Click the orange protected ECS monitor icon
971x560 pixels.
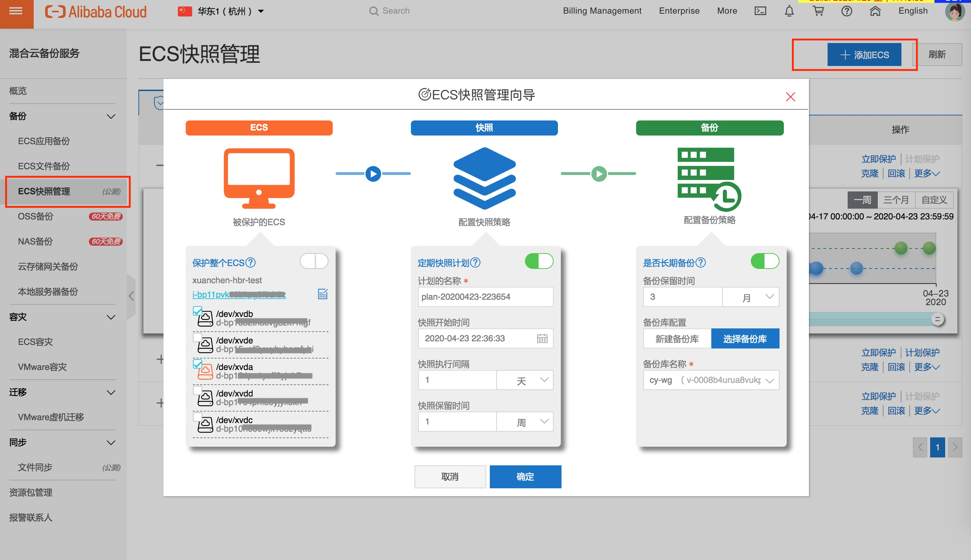point(259,179)
